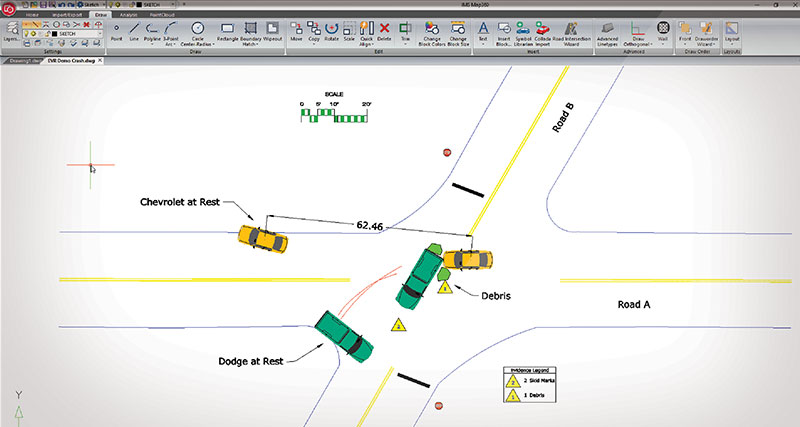Click the red Delete icon
800x427 pixels.
(385, 31)
